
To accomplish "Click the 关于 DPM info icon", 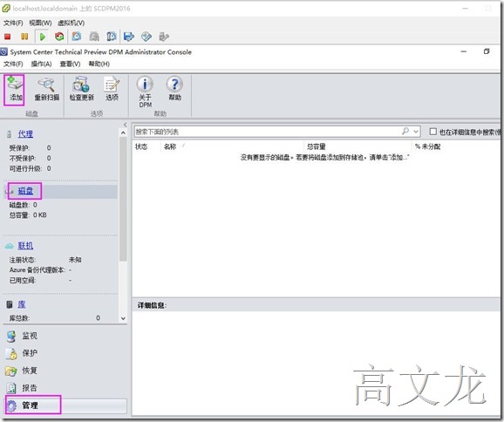I will [145, 92].
